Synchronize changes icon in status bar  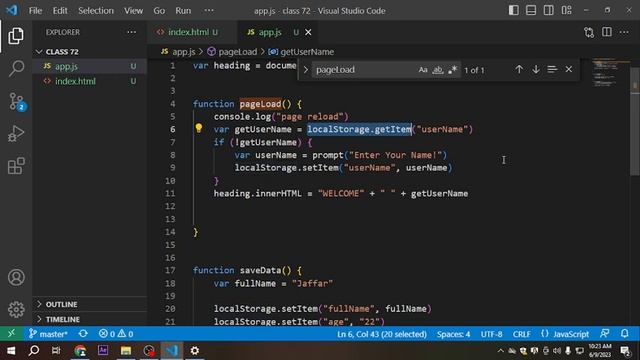pos(83,334)
